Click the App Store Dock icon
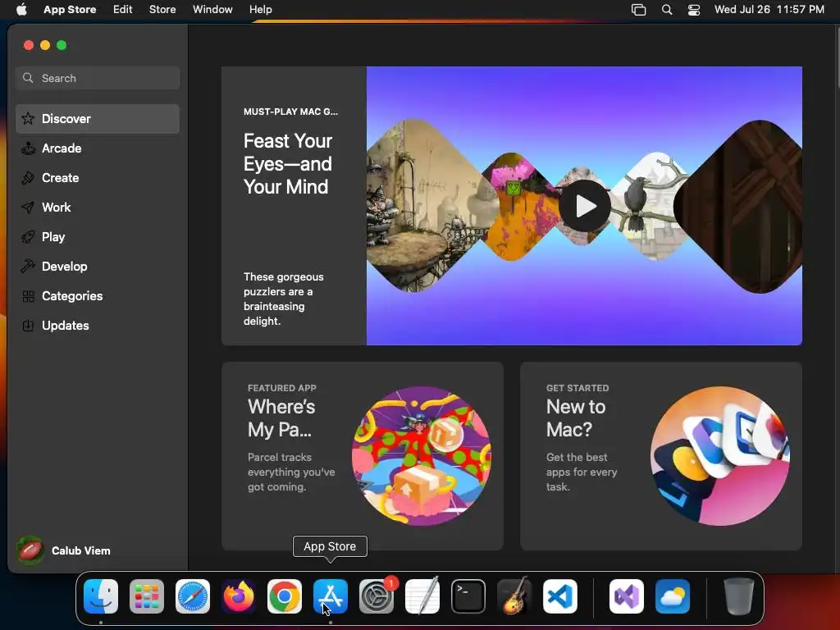840x630 pixels. tap(331, 596)
